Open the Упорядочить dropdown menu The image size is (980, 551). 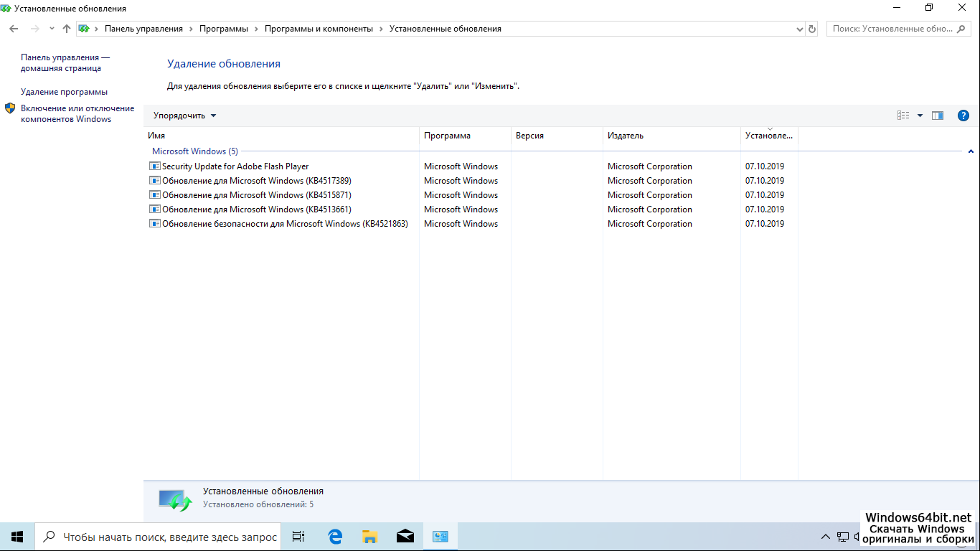pyautogui.click(x=184, y=116)
